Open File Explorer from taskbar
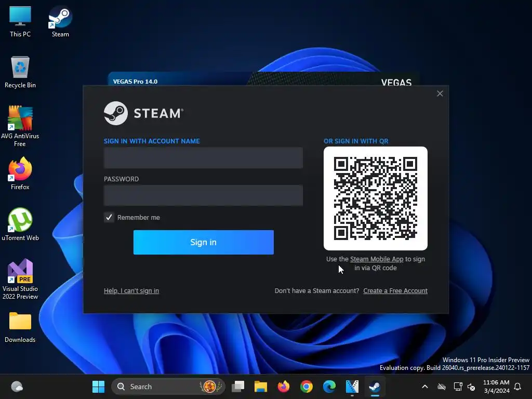Screen dimensions: 532x399 pos(261,387)
